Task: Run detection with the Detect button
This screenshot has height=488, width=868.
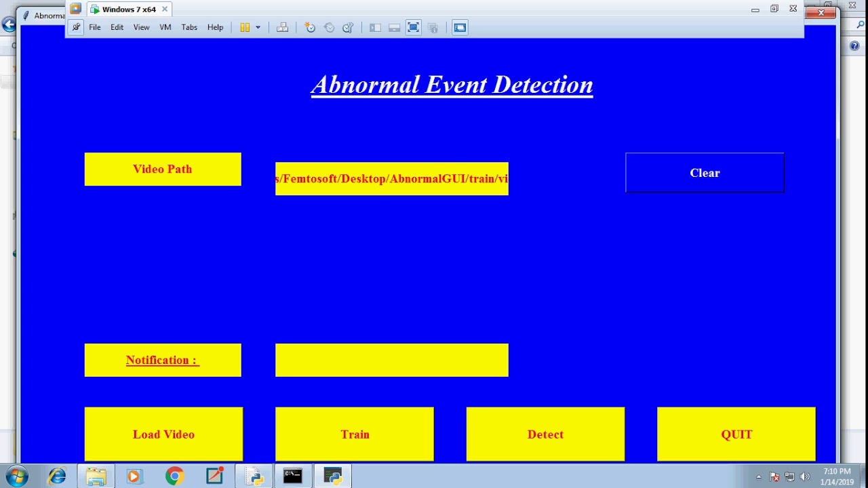Action: tap(545, 434)
